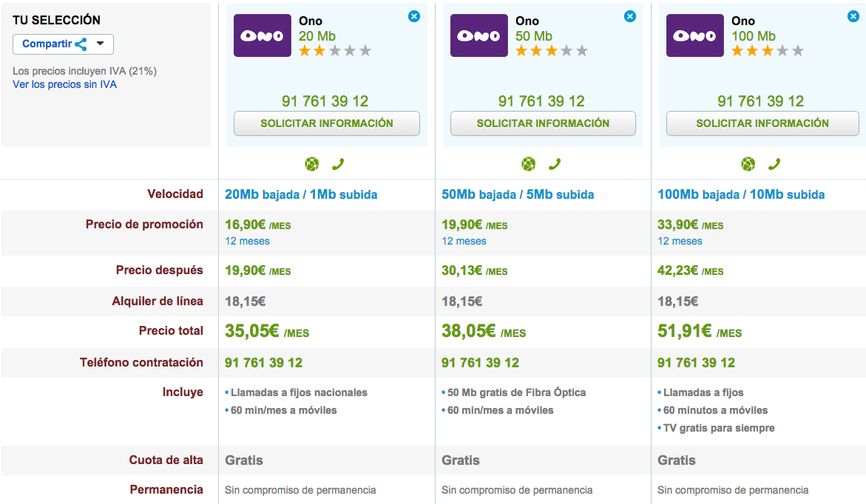Click the star rating of Ono 50 Mb

551,51
